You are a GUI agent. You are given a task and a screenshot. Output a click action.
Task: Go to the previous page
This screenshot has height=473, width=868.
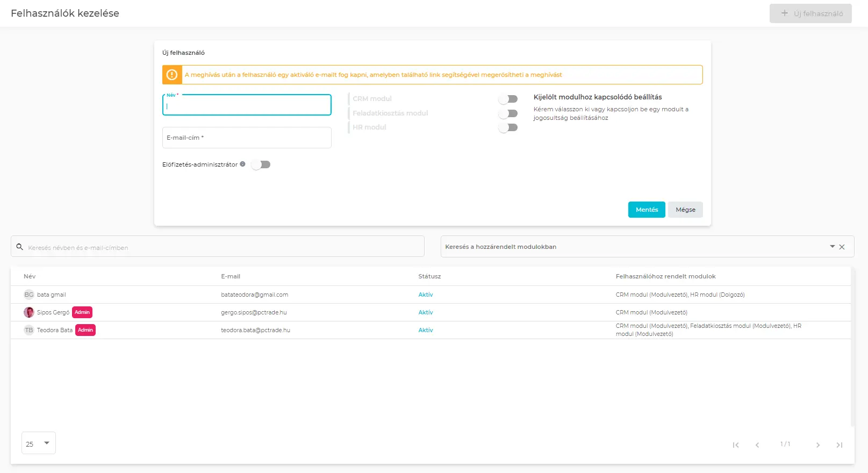[757, 445]
